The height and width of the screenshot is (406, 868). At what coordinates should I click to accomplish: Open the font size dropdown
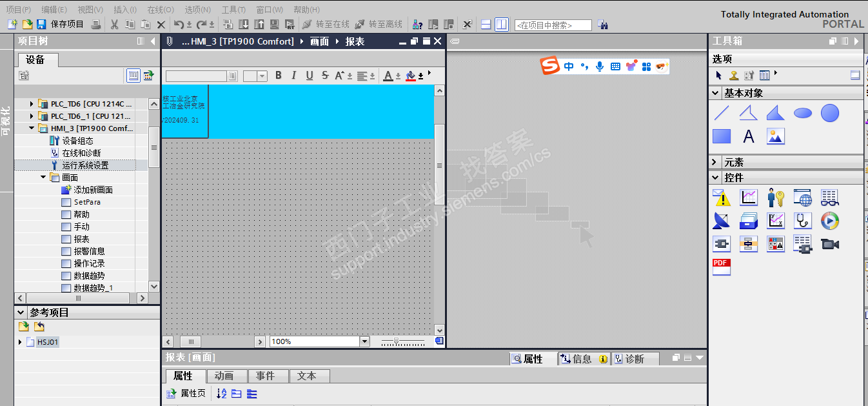(x=262, y=76)
